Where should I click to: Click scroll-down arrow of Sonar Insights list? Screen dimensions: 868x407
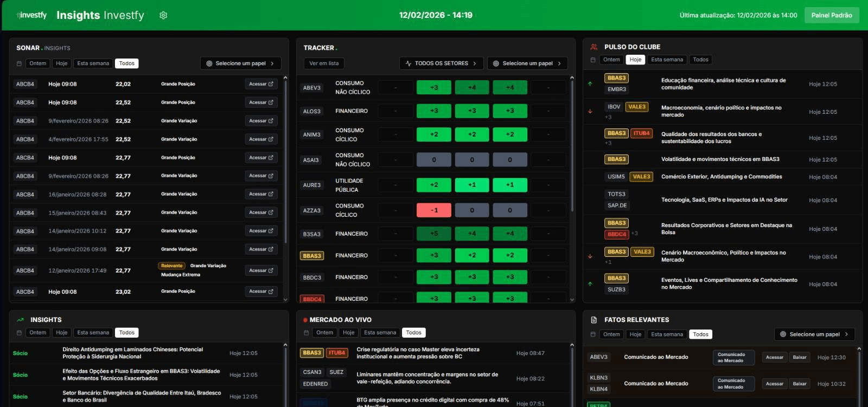285,299
